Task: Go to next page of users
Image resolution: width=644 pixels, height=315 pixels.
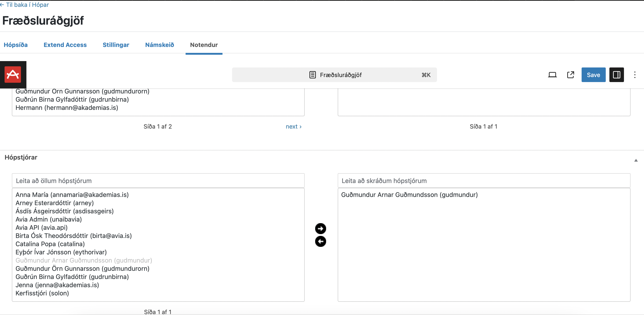Action: (293, 127)
